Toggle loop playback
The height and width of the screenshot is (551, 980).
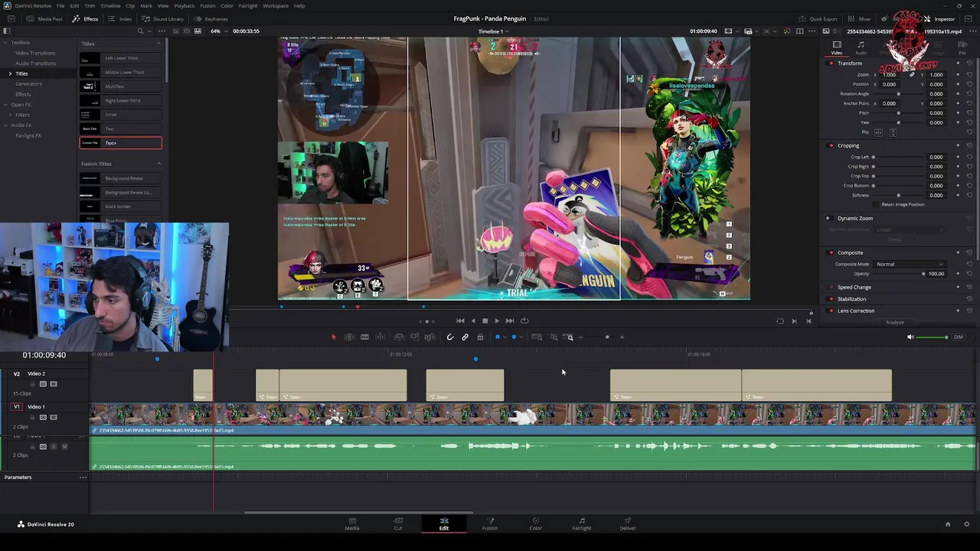coord(524,321)
